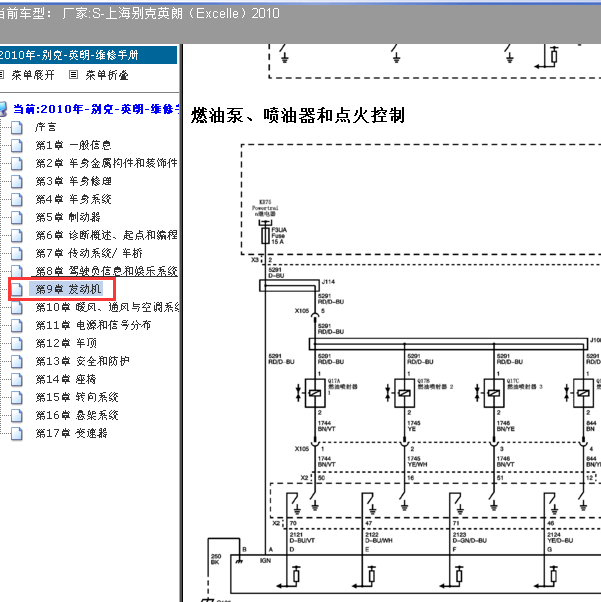The image size is (601, 602).
Task: Click the page icon for 第9章 发动机
Action: (17, 289)
